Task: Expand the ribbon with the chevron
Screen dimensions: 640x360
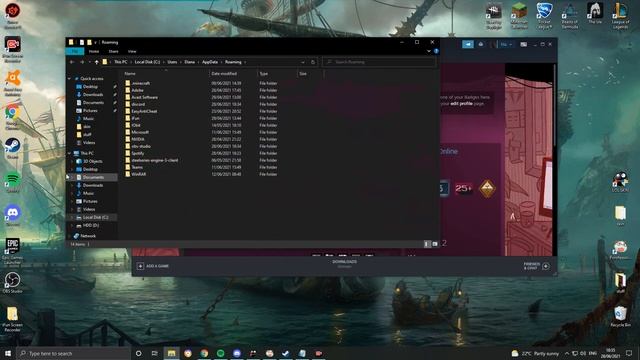Action: coord(429,51)
